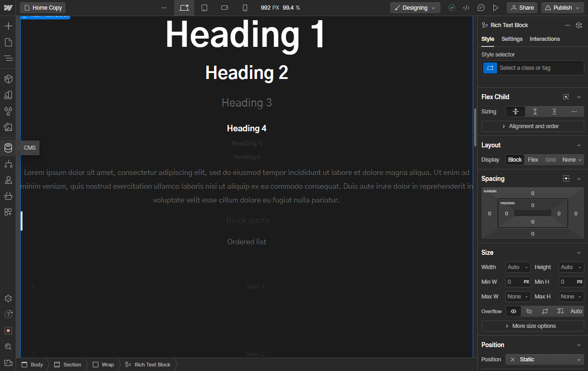Expand More size options

coord(533,326)
